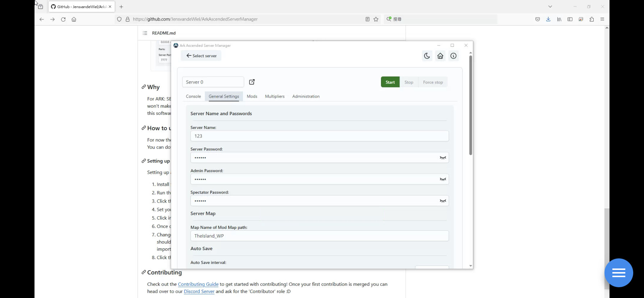Show Admin Password using eye toggle
The height and width of the screenshot is (298, 644).
point(443,179)
